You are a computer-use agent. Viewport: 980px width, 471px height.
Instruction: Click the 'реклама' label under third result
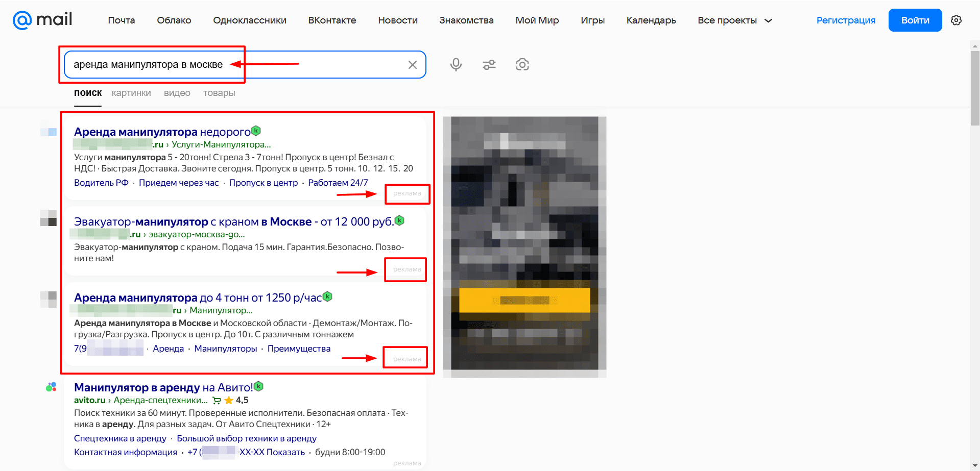coord(407,359)
